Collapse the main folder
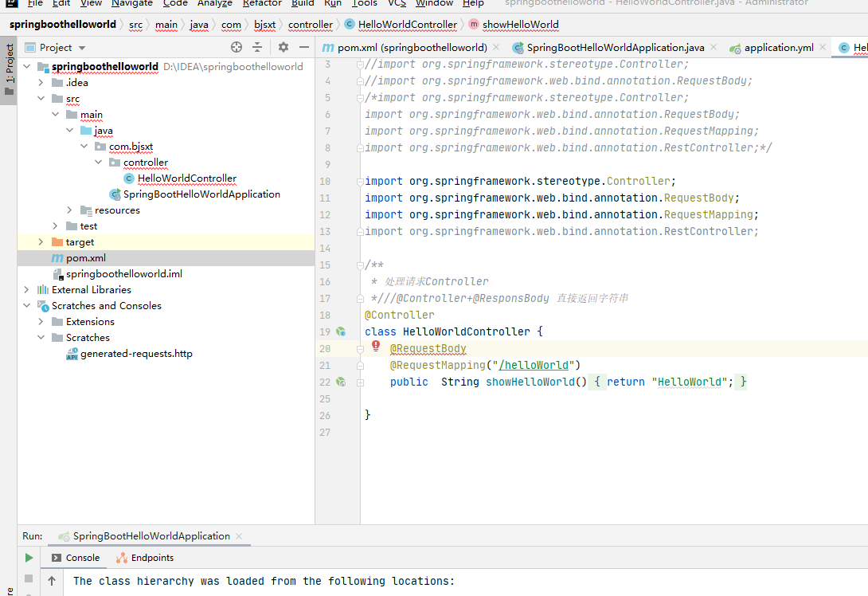868x596 pixels. click(55, 114)
